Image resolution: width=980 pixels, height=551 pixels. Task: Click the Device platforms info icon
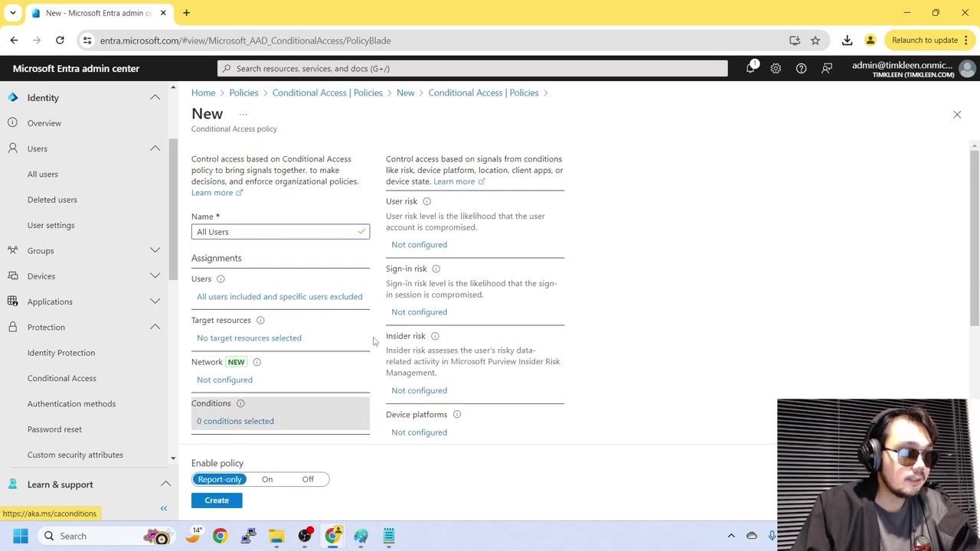[457, 415]
